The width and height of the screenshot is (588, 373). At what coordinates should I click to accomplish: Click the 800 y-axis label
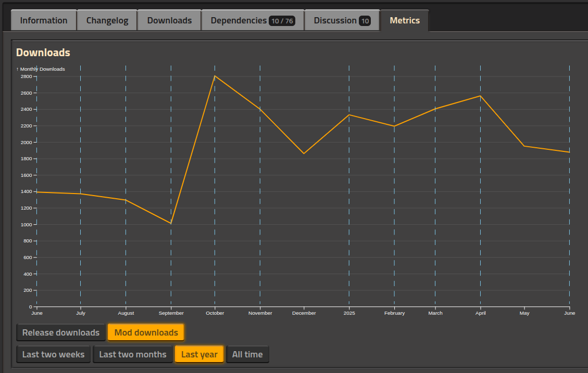(28, 241)
